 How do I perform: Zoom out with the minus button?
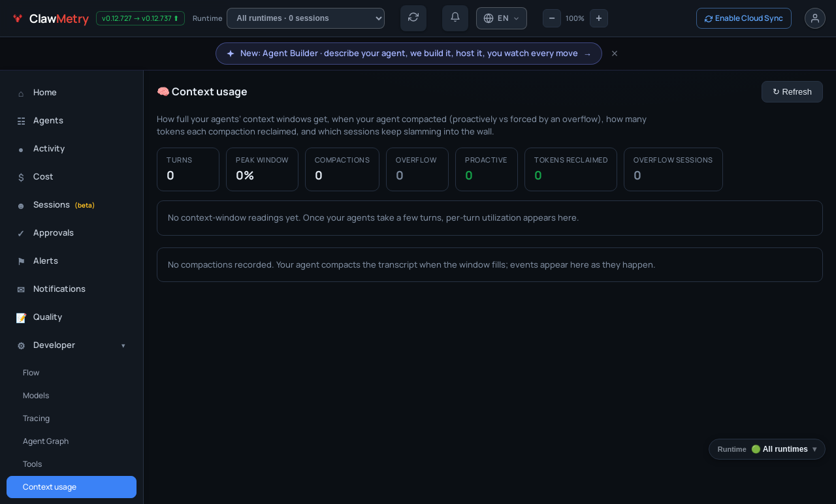tap(552, 18)
